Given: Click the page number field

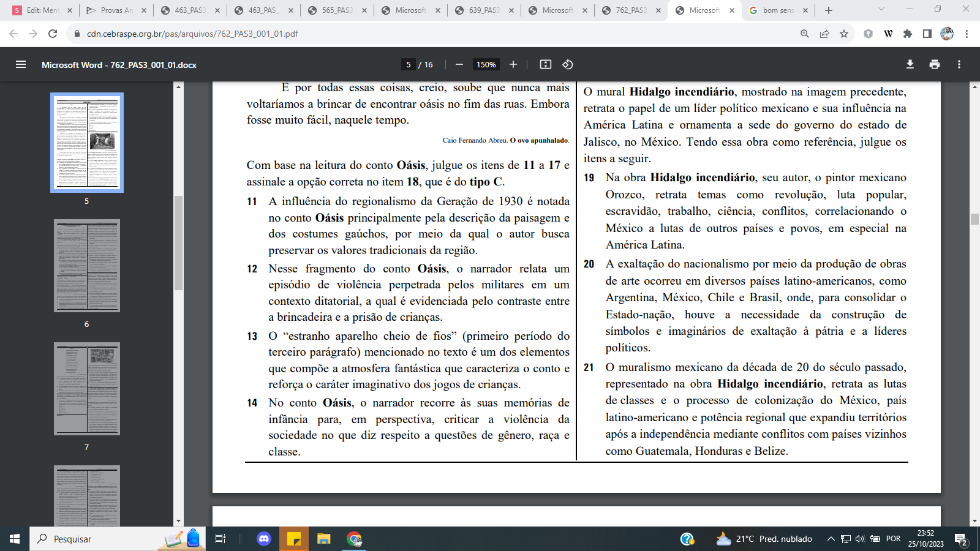Looking at the screenshot, I should tap(409, 64).
